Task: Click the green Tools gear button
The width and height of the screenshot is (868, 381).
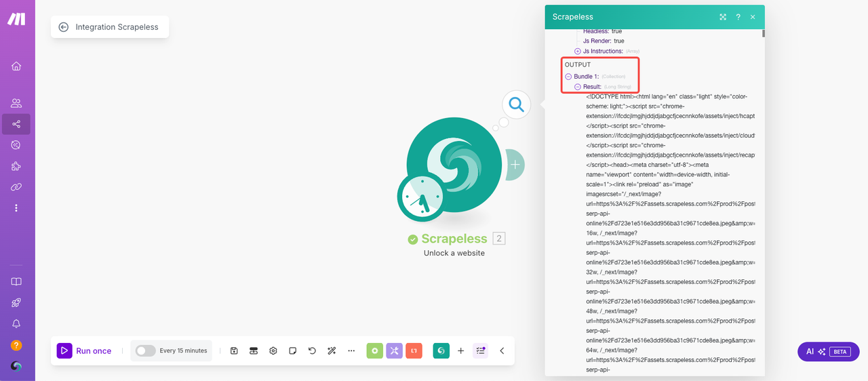Action: (375, 350)
